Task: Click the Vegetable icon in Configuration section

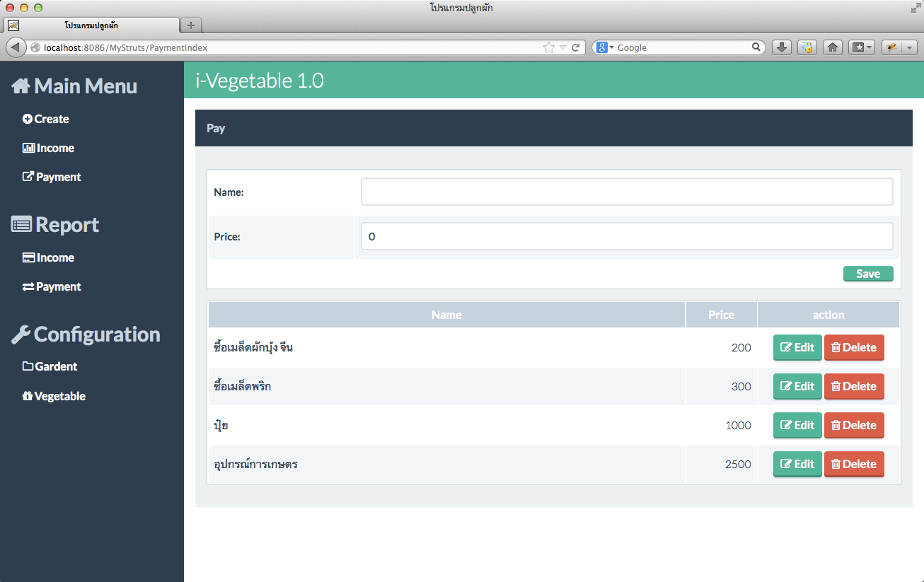Action: tap(27, 395)
